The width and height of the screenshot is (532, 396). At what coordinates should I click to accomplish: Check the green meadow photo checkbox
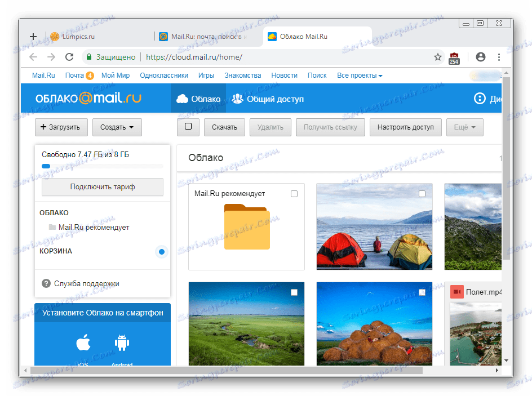294,292
